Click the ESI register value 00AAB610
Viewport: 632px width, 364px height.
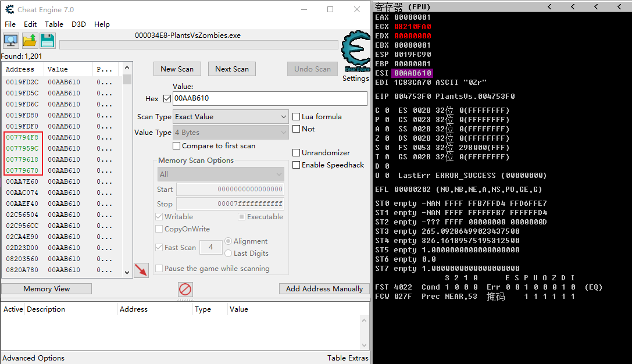click(413, 73)
